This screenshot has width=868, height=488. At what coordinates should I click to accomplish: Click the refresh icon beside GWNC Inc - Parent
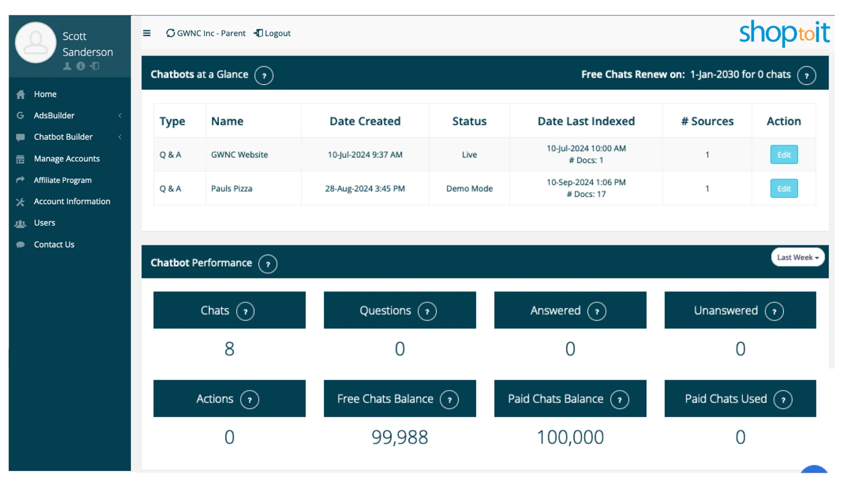(x=170, y=33)
